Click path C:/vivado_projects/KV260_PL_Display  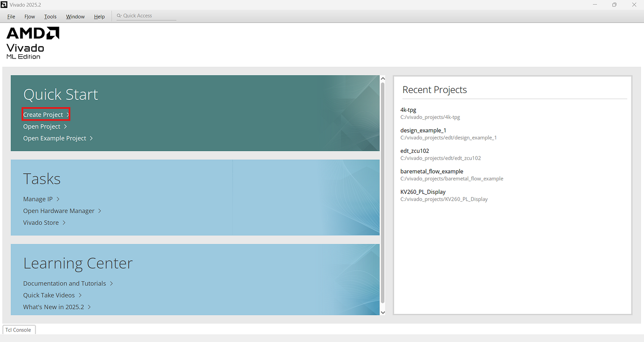(444, 199)
